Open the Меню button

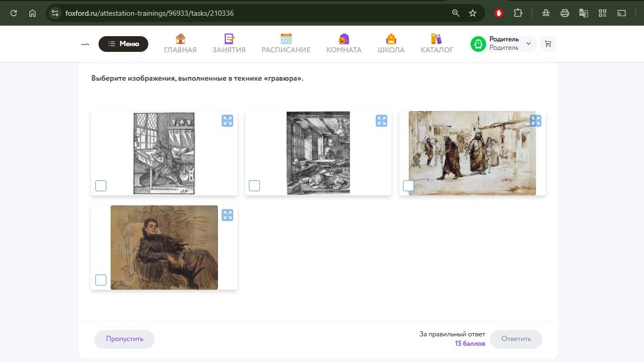point(124,44)
